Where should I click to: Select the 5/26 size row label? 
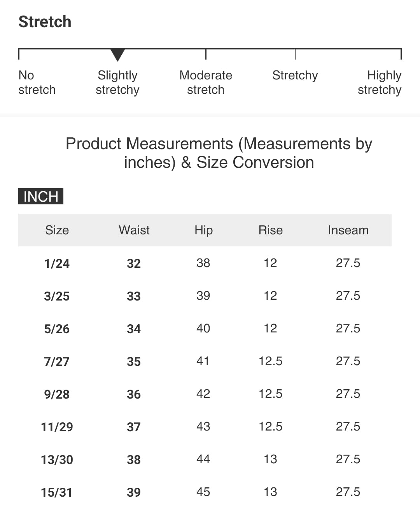pos(57,329)
